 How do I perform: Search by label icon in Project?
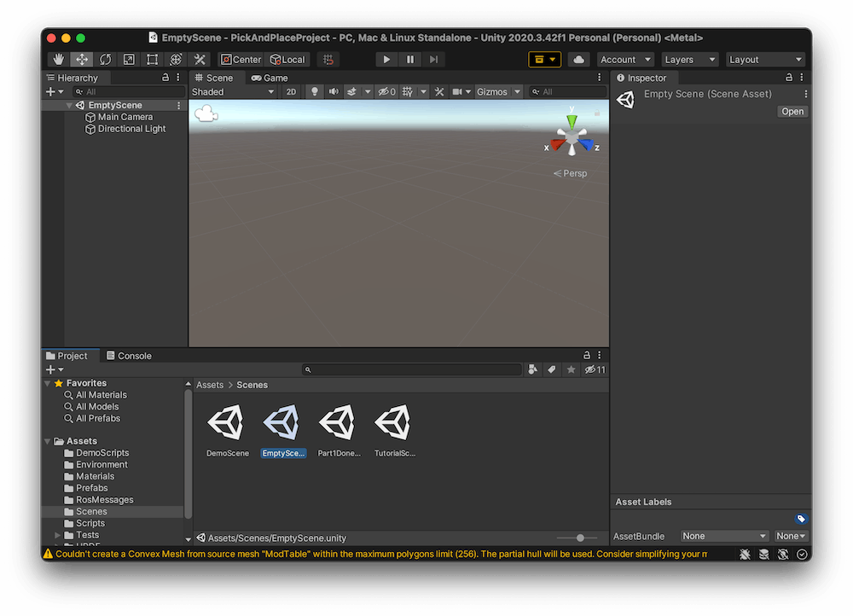point(552,370)
